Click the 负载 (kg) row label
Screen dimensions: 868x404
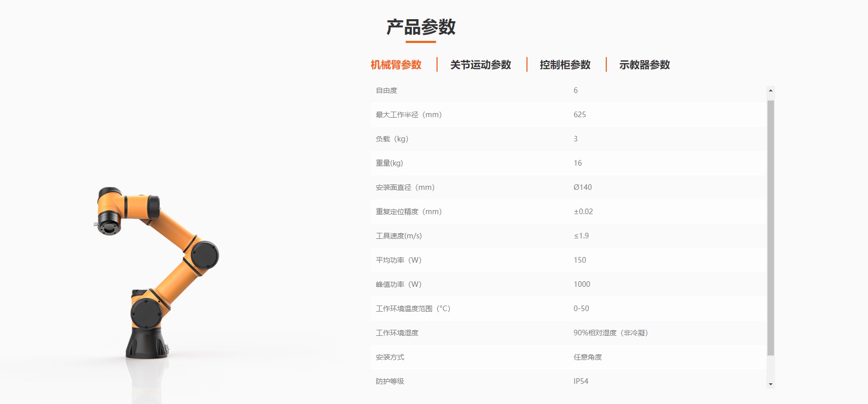[x=392, y=139]
